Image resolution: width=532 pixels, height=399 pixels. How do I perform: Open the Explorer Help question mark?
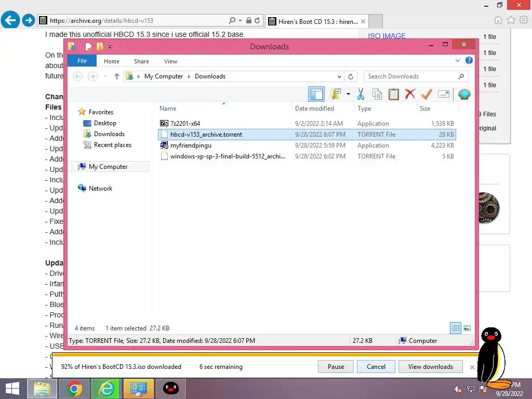point(469,60)
